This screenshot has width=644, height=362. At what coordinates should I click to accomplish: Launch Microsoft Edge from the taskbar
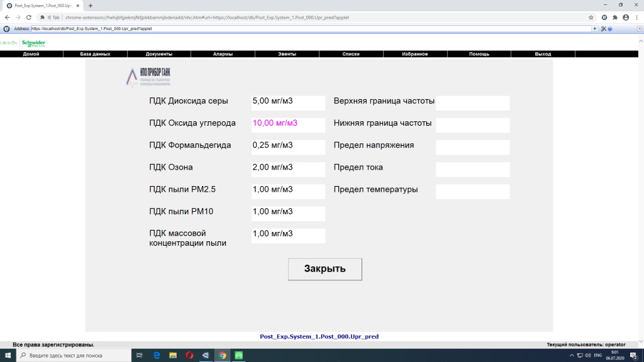coord(157,355)
